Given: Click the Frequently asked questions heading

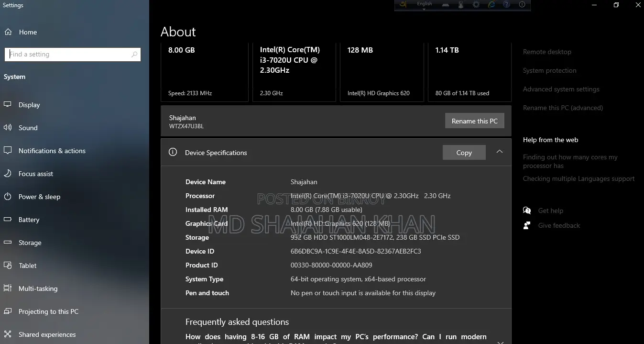Looking at the screenshot, I should pos(237,322).
